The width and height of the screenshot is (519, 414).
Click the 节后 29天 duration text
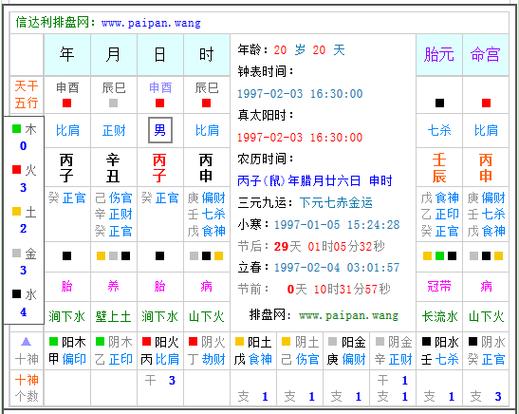(311, 247)
